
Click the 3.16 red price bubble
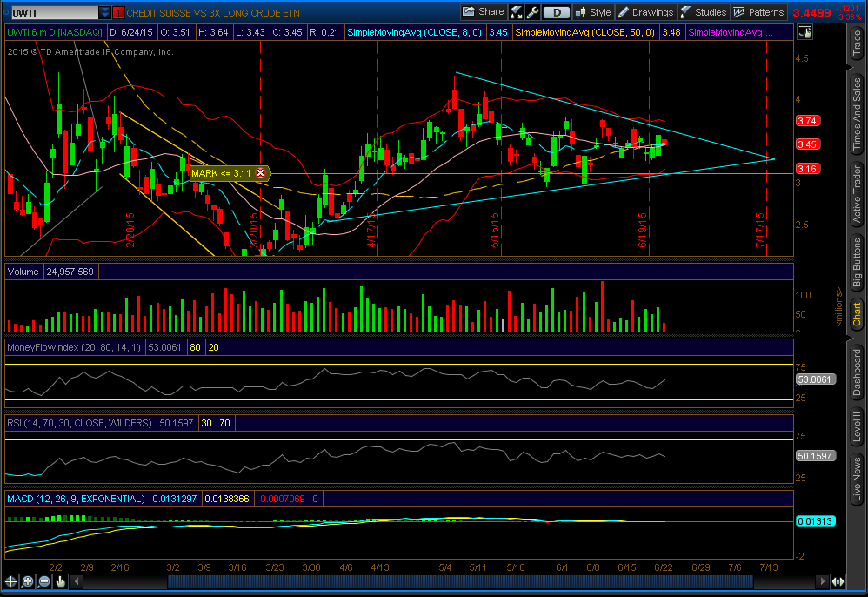tap(807, 169)
